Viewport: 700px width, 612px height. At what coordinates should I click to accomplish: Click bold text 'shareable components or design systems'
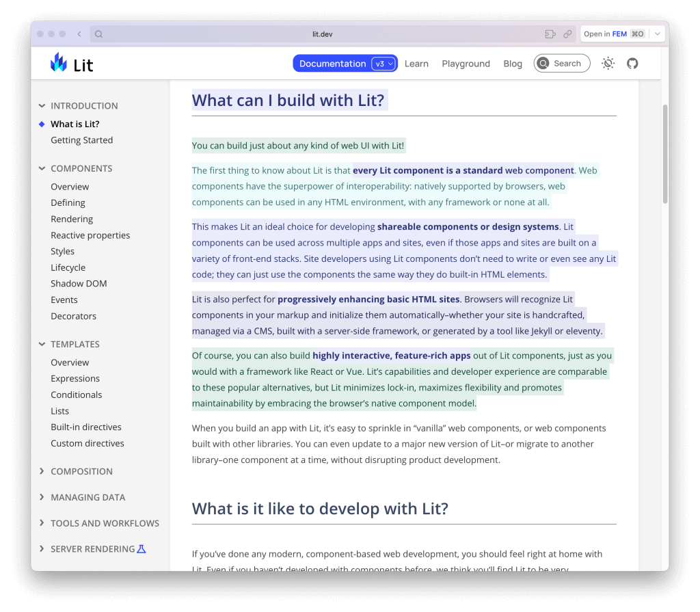click(468, 226)
